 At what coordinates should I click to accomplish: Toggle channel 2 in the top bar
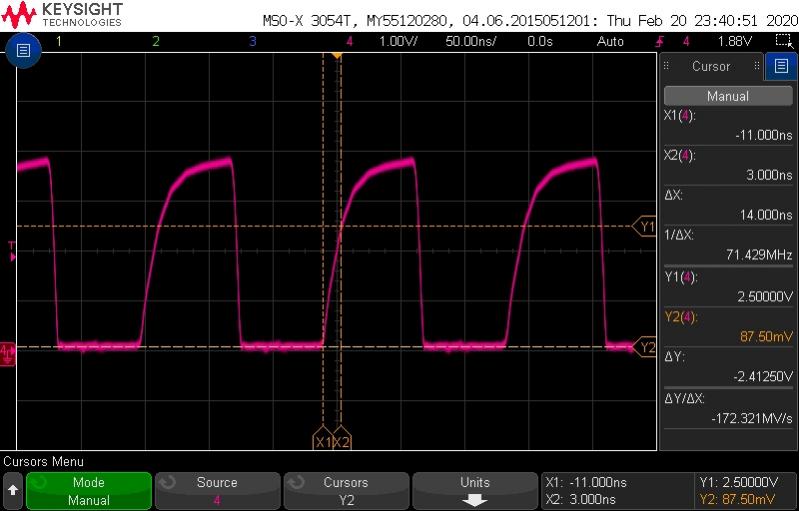click(155, 41)
